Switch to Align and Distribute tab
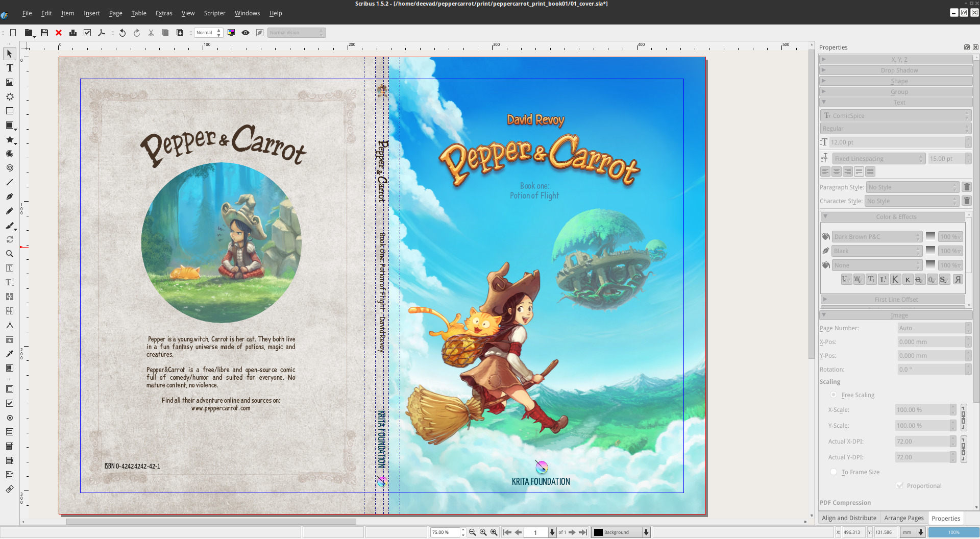Viewport: 980px width, 539px height. coord(849,518)
